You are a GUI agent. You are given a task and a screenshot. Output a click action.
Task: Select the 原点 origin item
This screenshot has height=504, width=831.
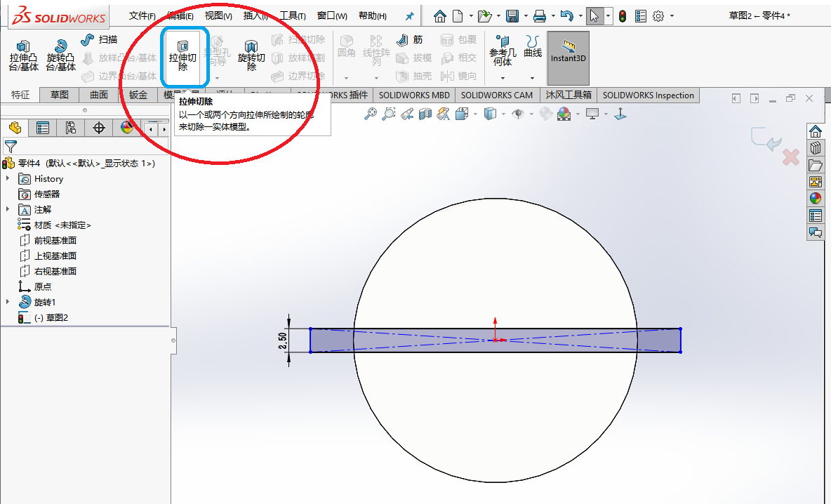click(x=42, y=286)
